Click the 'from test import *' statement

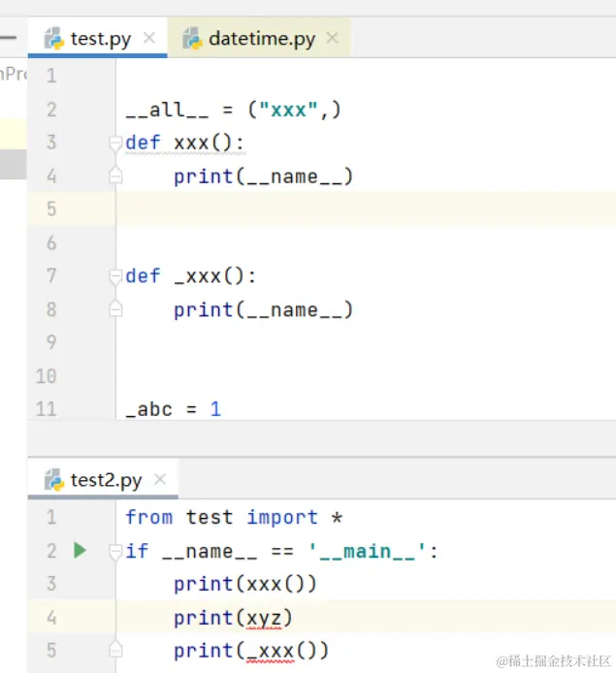coord(234,517)
